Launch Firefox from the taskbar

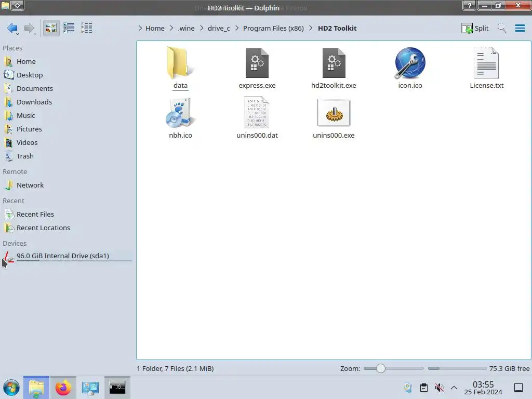pos(63,388)
